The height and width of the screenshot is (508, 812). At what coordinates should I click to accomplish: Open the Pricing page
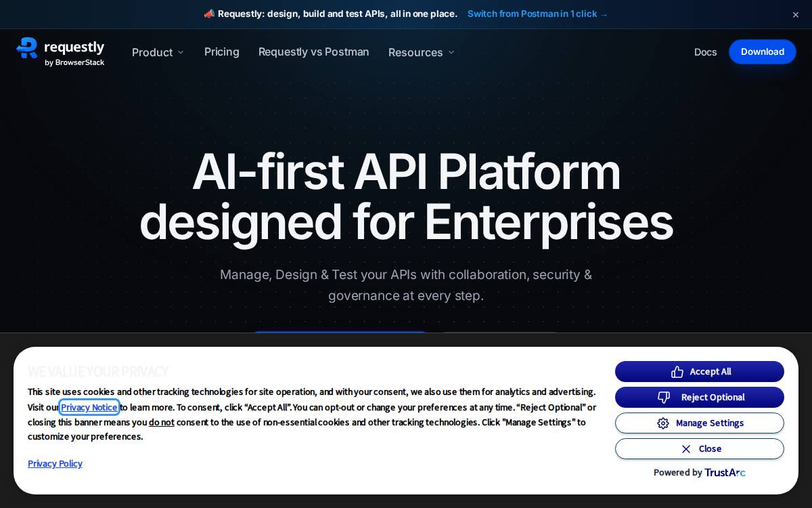pos(222,52)
